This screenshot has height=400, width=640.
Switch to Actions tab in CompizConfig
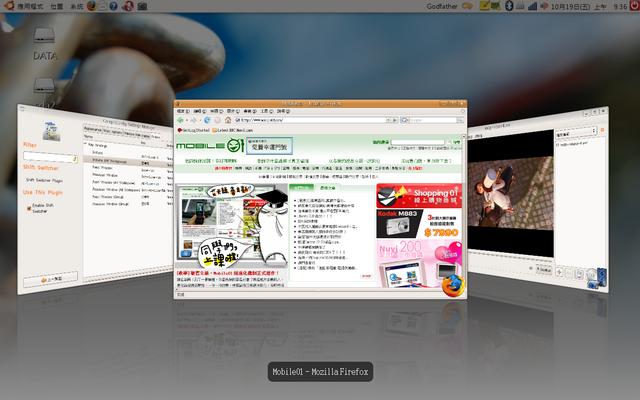156,137
